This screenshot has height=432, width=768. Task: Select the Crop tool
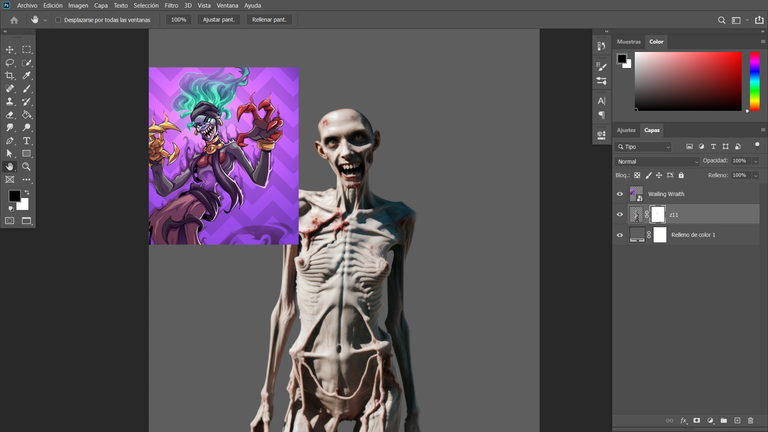(x=9, y=75)
